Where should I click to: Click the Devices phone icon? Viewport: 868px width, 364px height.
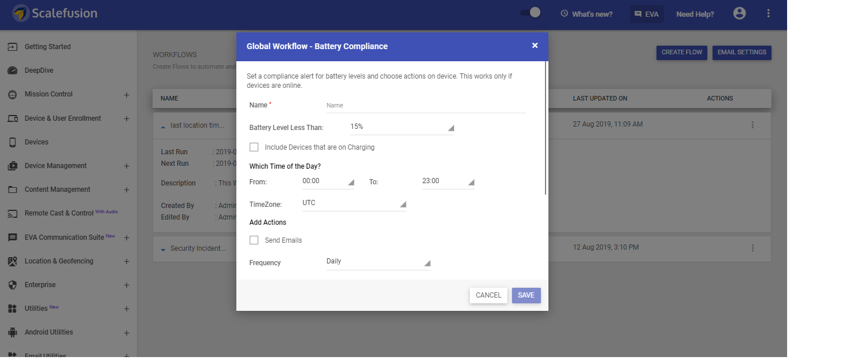tap(13, 142)
